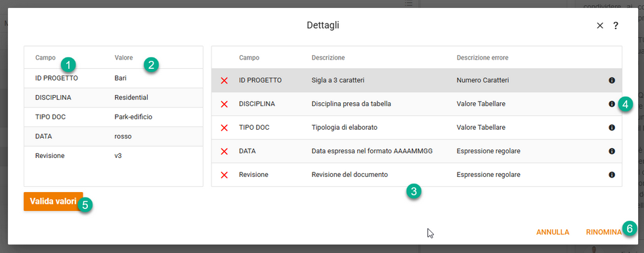Show info for DATA error row

[x=612, y=151]
